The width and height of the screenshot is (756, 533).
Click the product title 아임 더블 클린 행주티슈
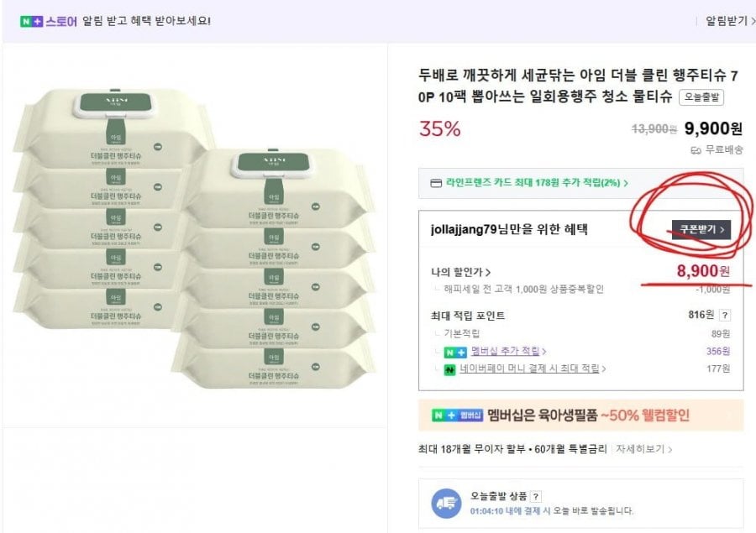pyautogui.click(x=579, y=86)
